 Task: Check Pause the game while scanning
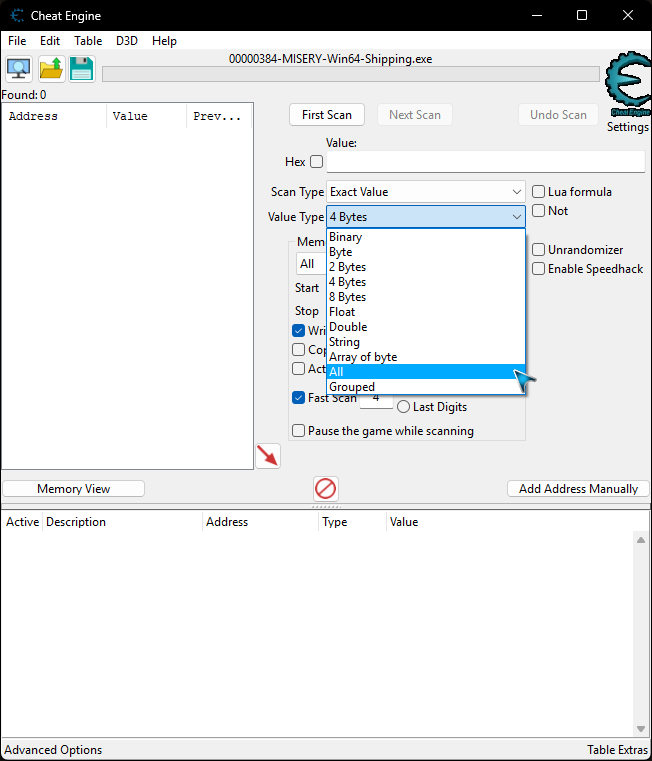(x=299, y=431)
